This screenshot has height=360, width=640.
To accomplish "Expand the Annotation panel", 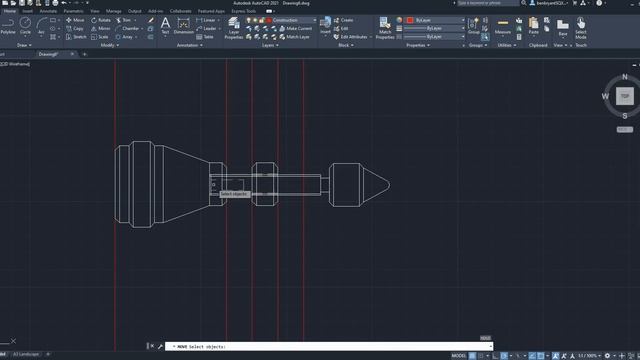I will tap(190, 45).
